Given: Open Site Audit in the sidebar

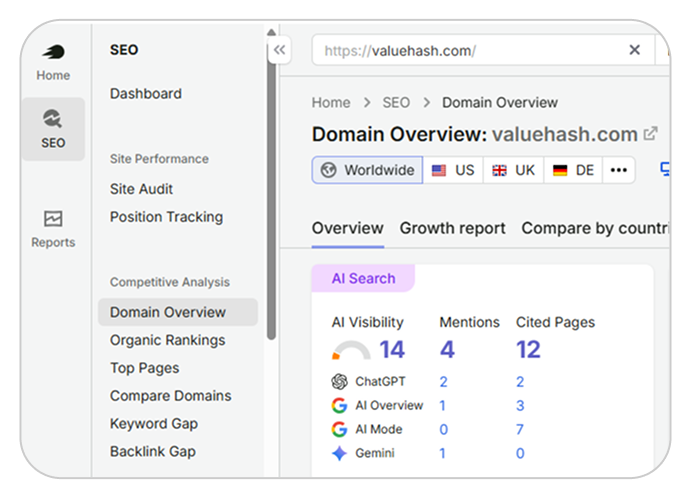Looking at the screenshot, I should tap(141, 189).
